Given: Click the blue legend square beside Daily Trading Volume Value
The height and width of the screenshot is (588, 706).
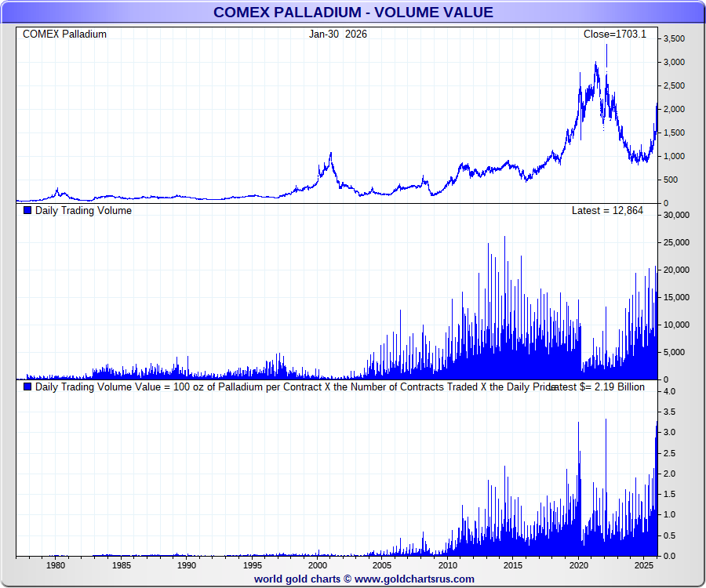Looking at the screenshot, I should coord(27,387).
